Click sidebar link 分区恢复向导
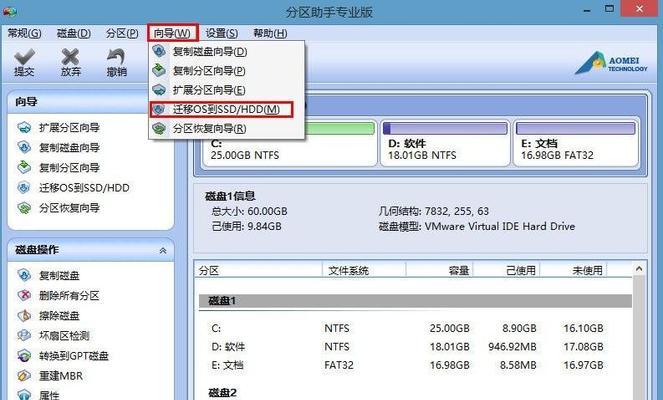The width and height of the screenshot is (663, 400). [x=69, y=208]
